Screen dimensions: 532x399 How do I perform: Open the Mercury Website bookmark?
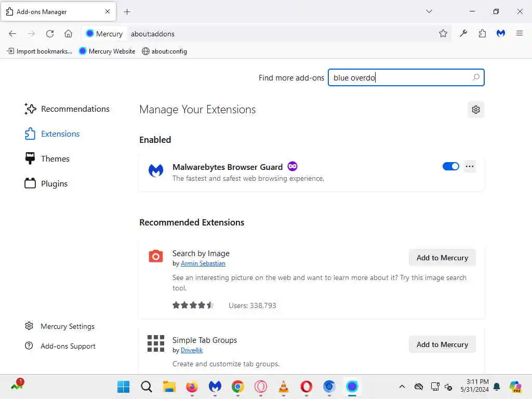[x=107, y=51]
